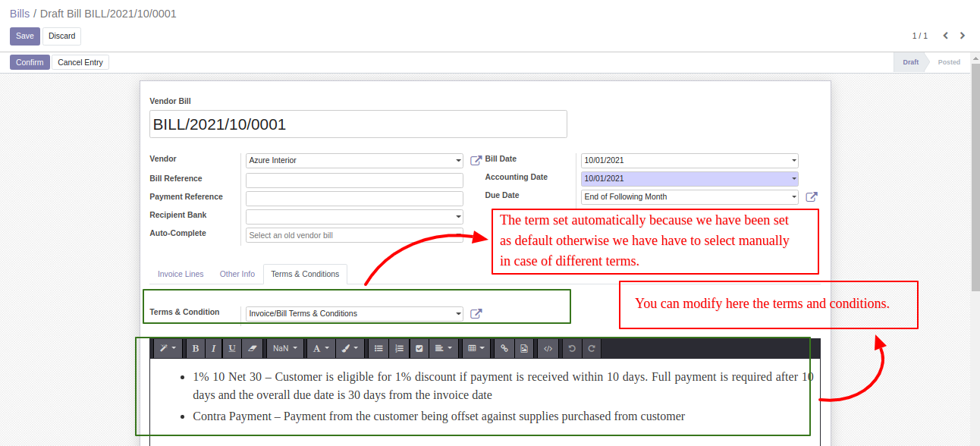
Task: Open the background color brush picker
Action: [349, 349]
